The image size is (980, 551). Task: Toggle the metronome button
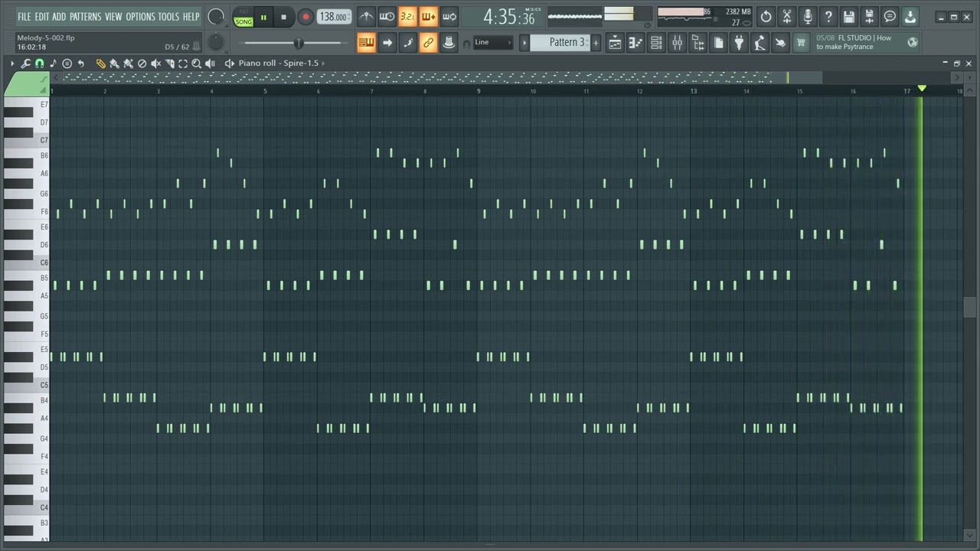[x=366, y=17]
